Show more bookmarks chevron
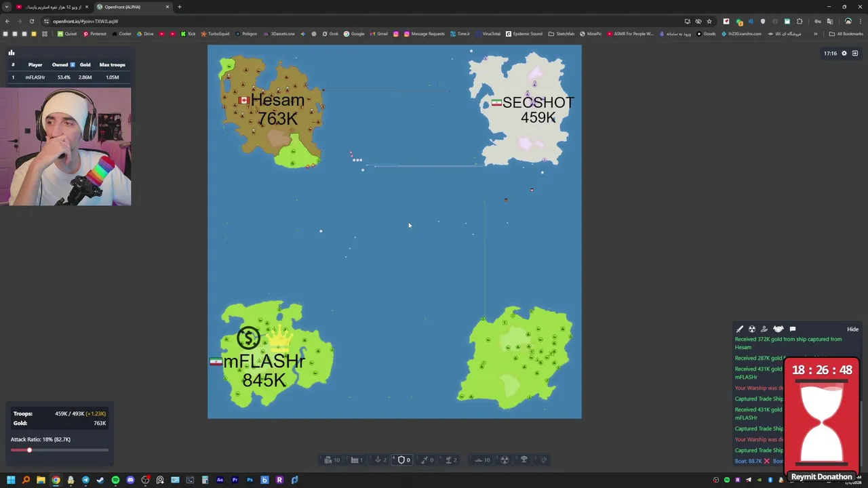The width and height of the screenshot is (868, 488). point(816,34)
